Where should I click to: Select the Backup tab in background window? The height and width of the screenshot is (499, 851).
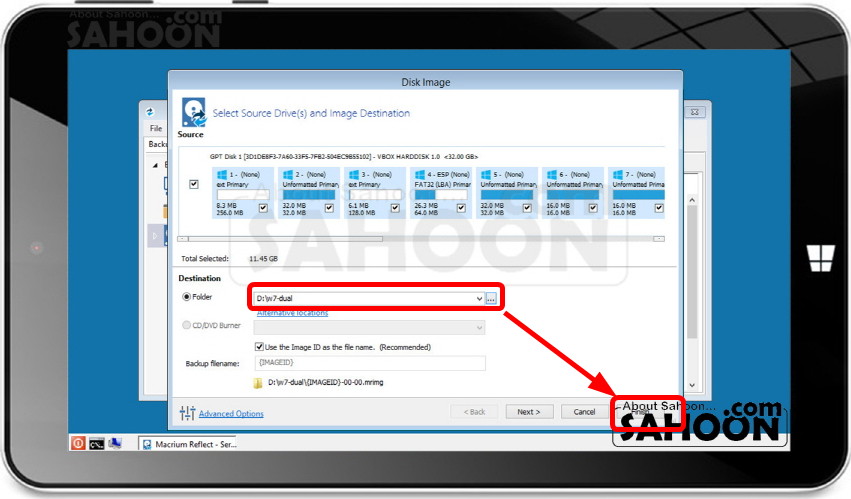pos(157,144)
